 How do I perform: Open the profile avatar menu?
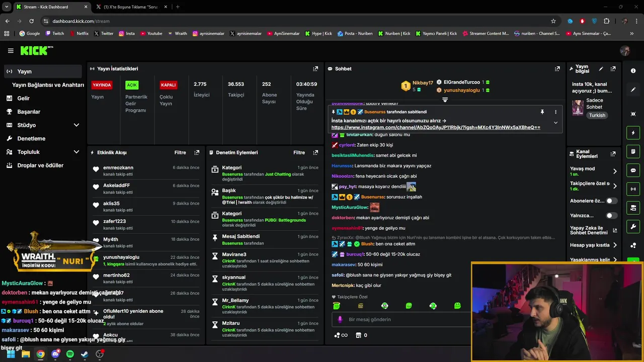[625, 51]
